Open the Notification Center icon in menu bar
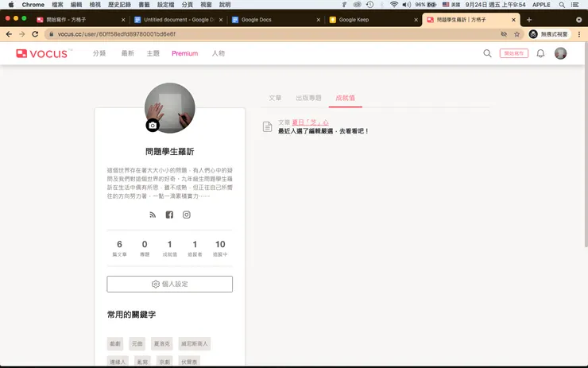Viewport: 588px width, 368px height. (x=574, y=5)
